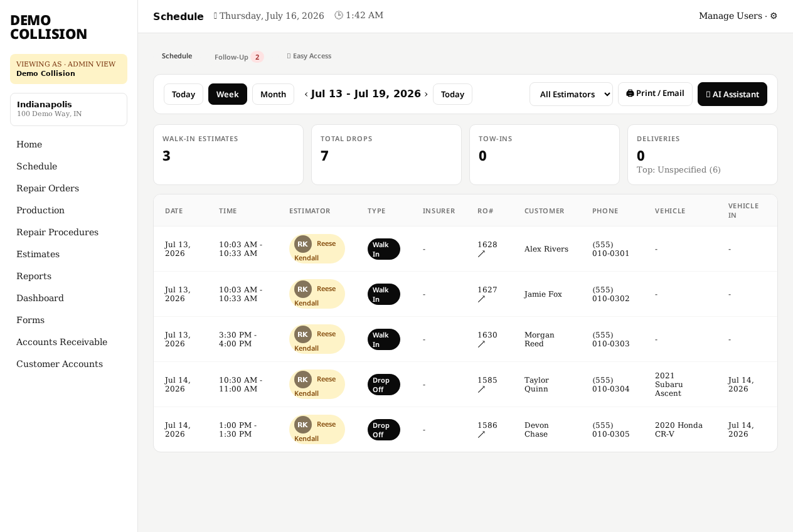Click vehicle 2021 Subaru Ascent
793x532 pixels.
[669, 385]
